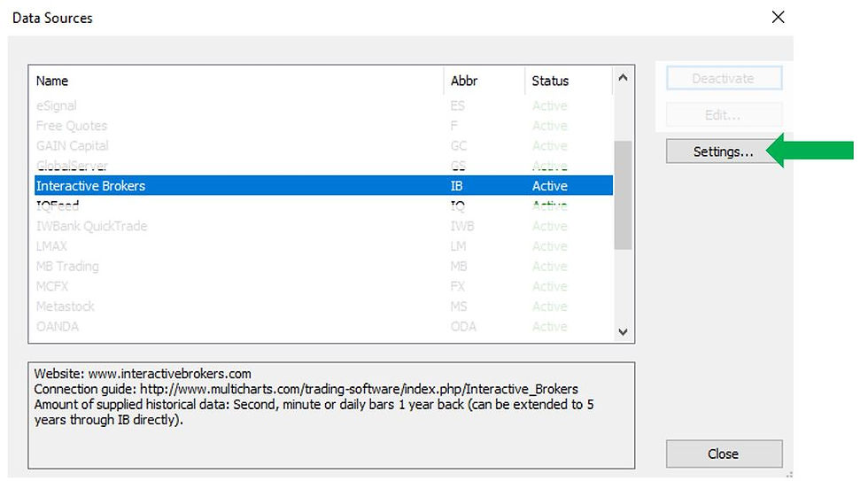
Task: Click the MS abbreviation cell
Action: (x=459, y=306)
